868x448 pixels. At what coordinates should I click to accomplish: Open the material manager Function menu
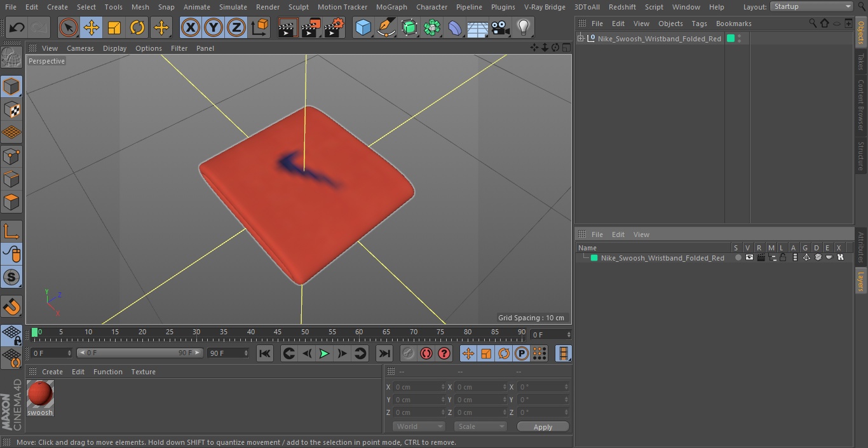(108, 372)
